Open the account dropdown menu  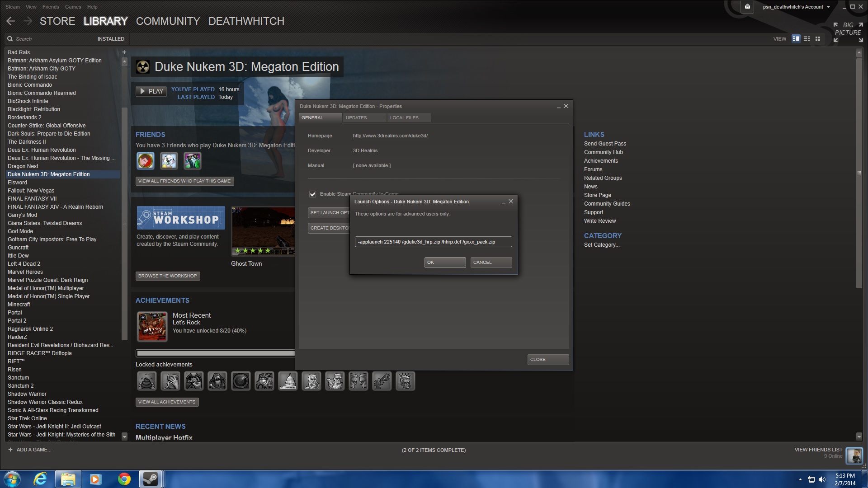(797, 7)
